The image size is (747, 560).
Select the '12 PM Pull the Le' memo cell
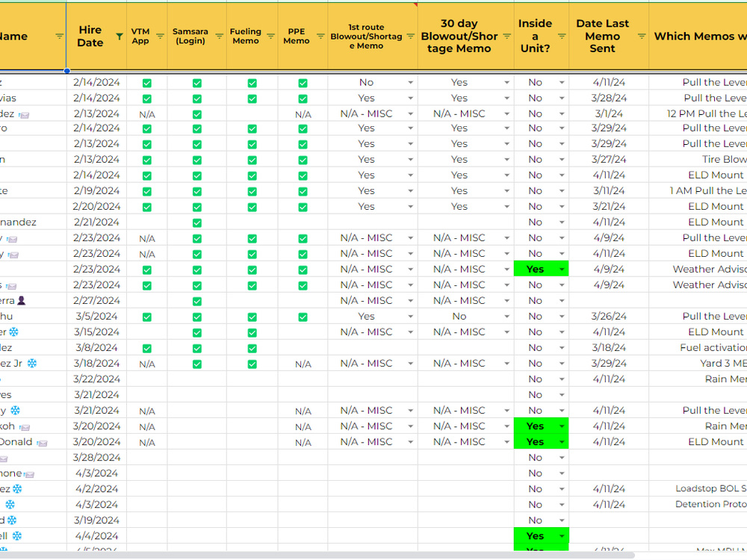(698, 113)
